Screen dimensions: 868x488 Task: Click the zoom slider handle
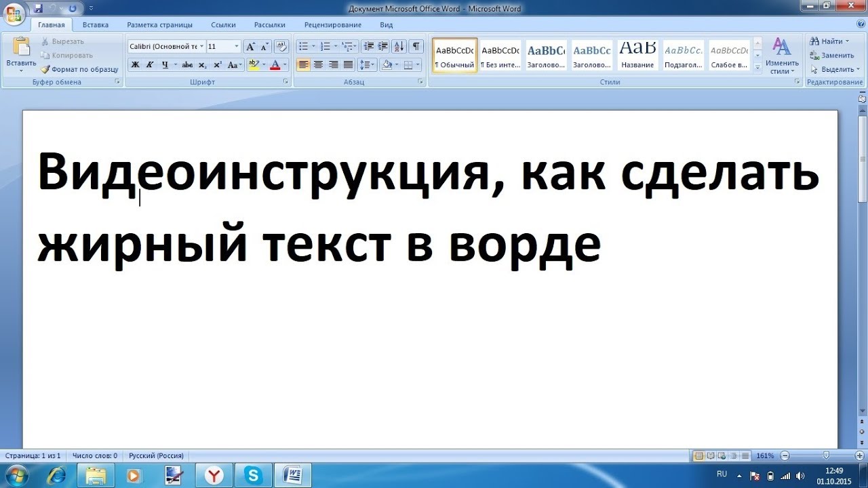pyautogui.click(x=826, y=455)
